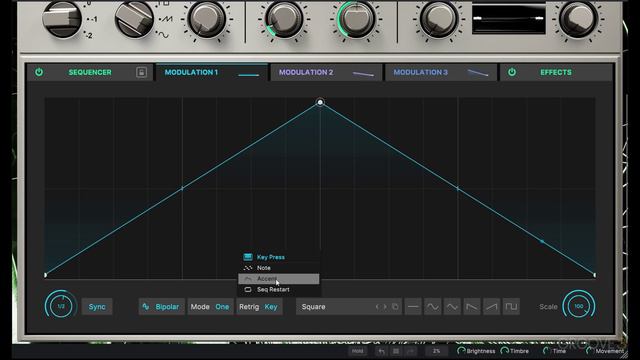Select the flat line shape preset

point(413,307)
